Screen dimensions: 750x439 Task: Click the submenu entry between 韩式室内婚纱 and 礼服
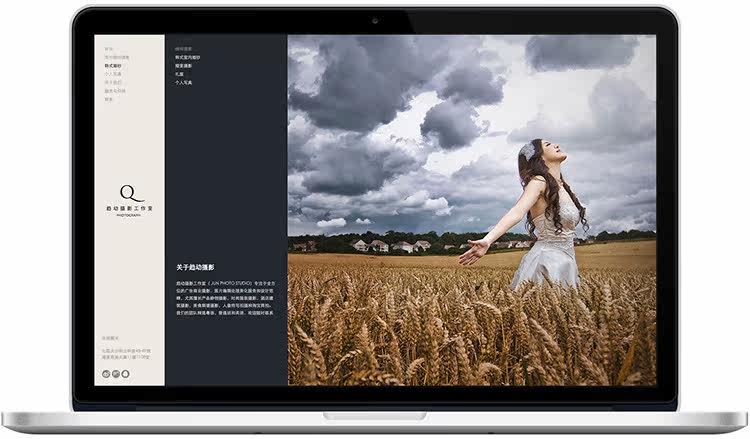click(185, 66)
